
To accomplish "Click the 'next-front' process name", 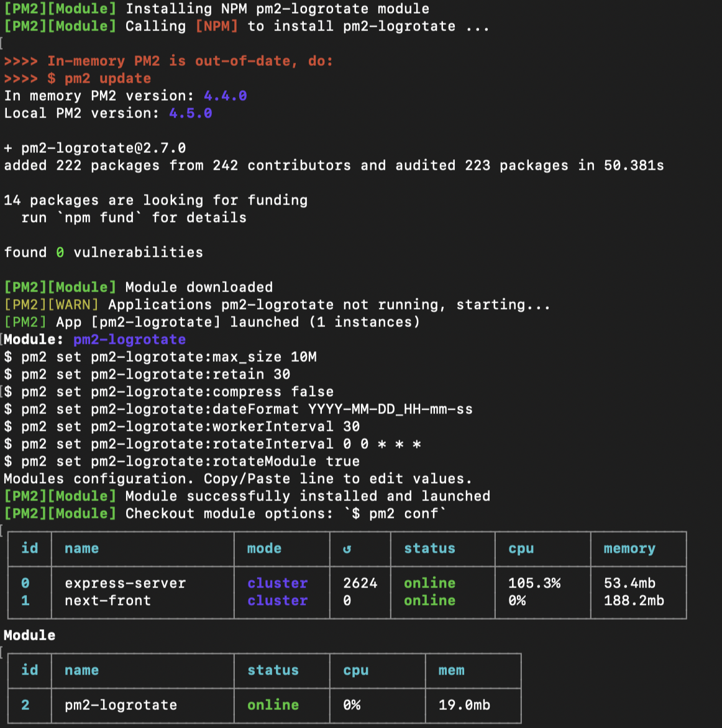I will [107, 601].
